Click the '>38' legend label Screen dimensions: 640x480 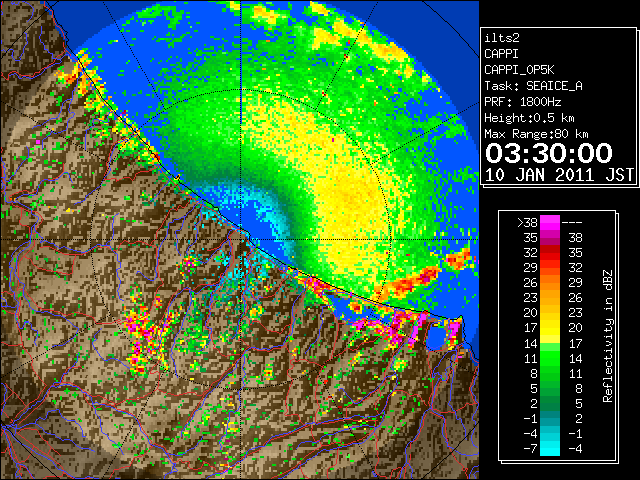(527, 223)
